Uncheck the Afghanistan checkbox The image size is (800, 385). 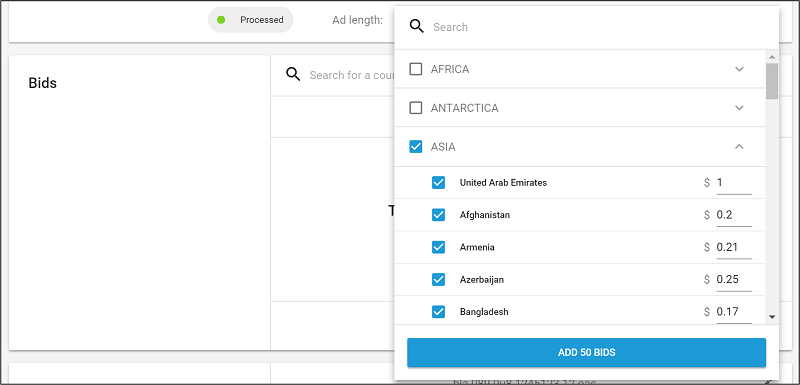tap(438, 215)
